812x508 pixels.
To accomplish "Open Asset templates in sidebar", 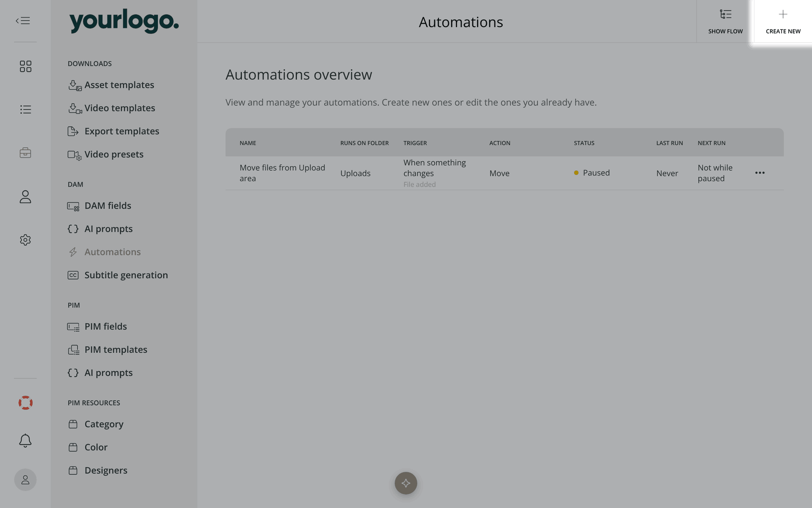I will [111, 85].
